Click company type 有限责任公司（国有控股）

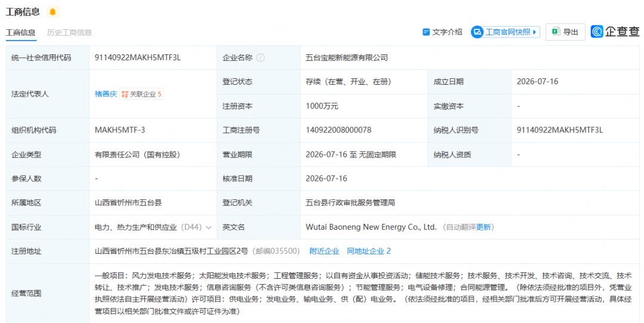point(138,155)
